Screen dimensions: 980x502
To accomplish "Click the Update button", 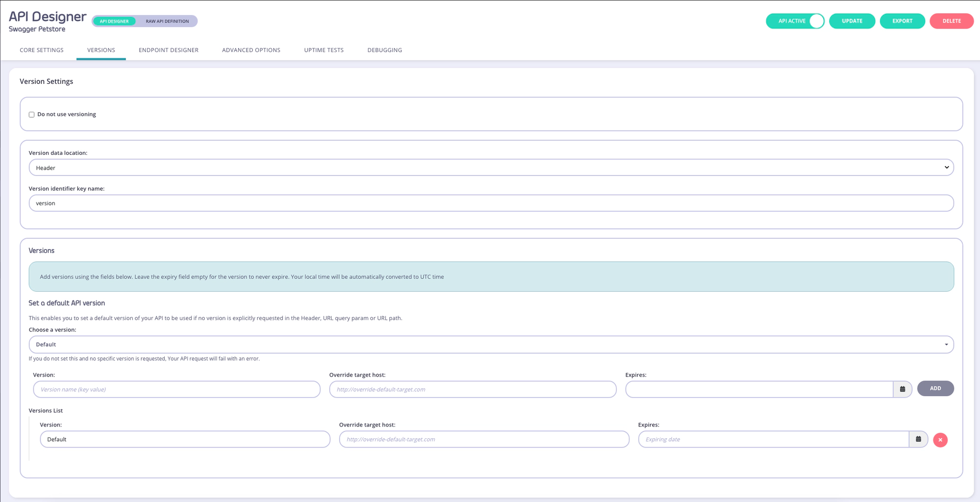I will click(852, 21).
